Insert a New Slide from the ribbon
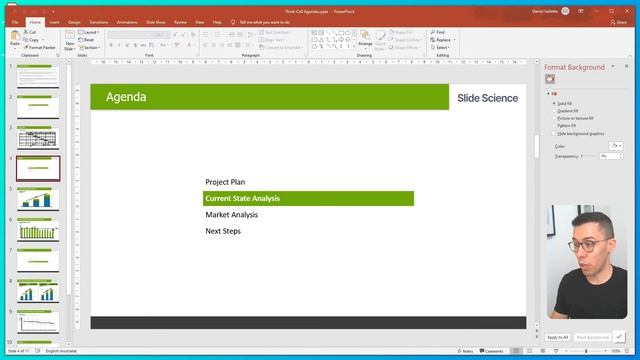The image size is (640, 360). coord(70,40)
